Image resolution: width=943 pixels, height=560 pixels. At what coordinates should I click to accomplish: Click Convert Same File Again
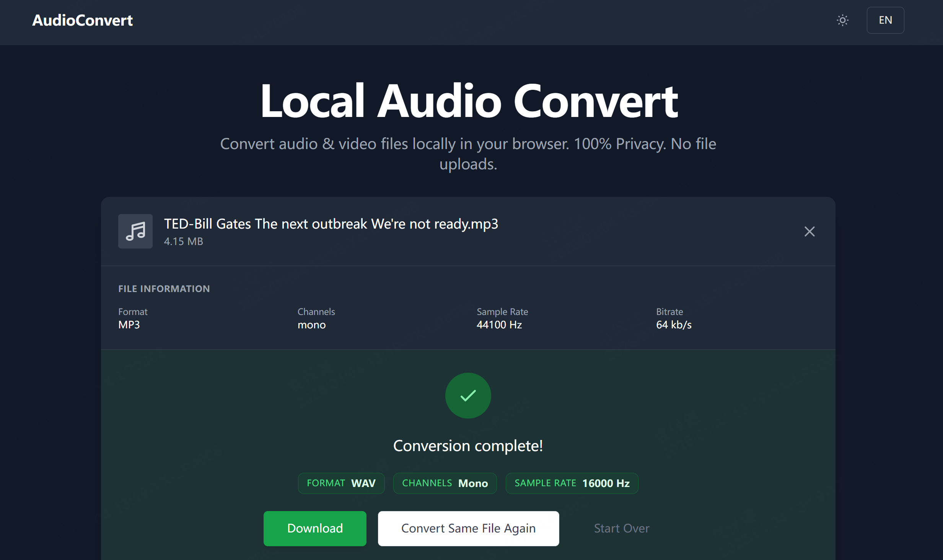tap(468, 528)
